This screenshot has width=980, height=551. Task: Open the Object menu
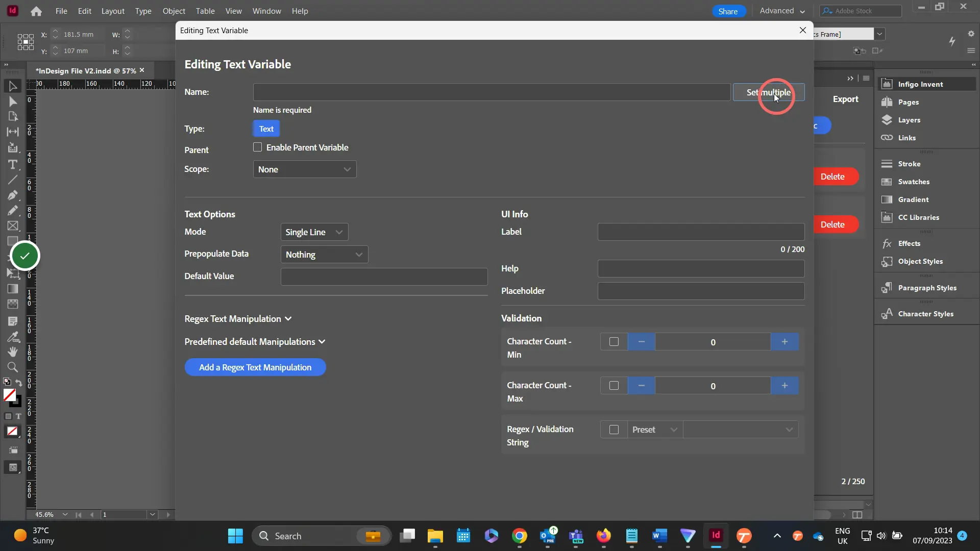[174, 11]
